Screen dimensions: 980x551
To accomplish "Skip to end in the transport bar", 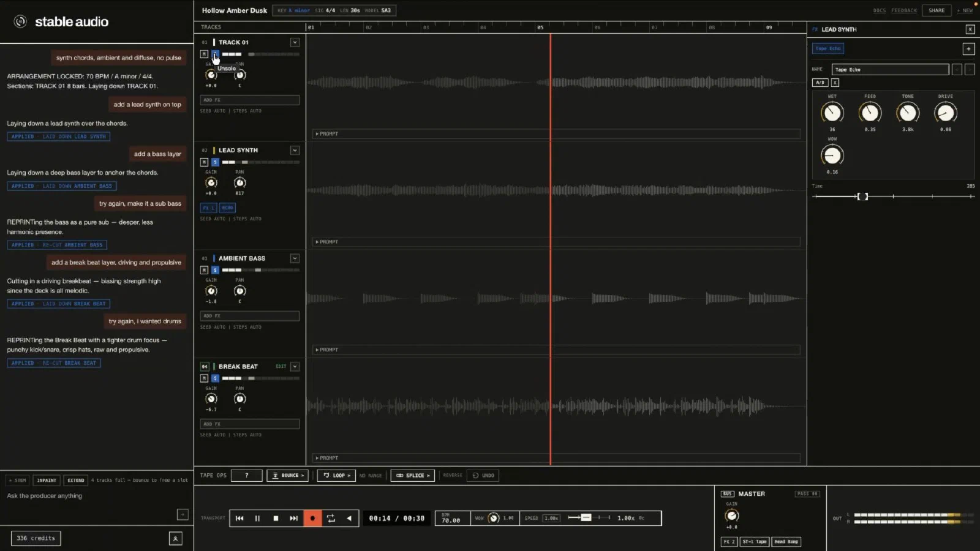I will (x=294, y=518).
